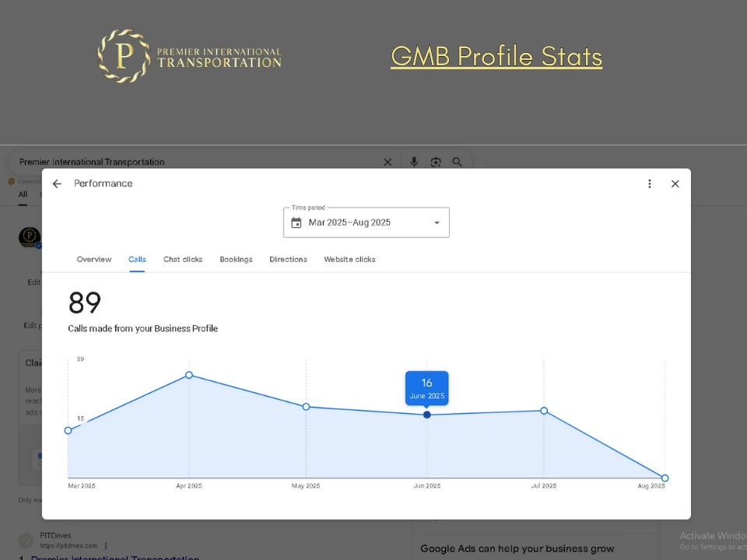The height and width of the screenshot is (560, 747).
Task: Select the Calls tab
Action: (x=137, y=260)
